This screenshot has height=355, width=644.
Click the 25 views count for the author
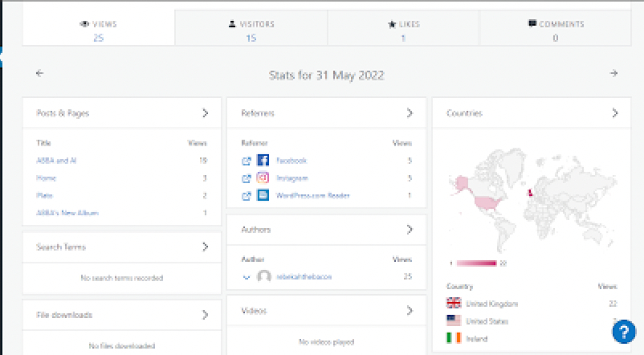407,276
